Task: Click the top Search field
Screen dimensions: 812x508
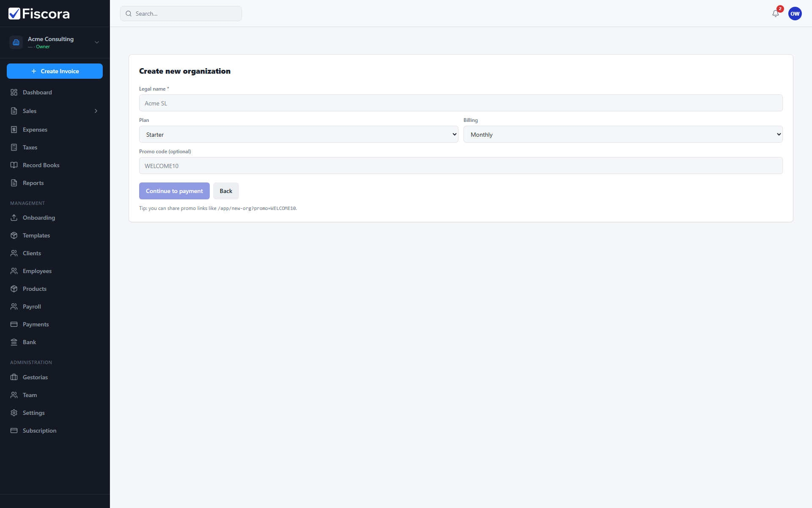Action: (x=181, y=14)
